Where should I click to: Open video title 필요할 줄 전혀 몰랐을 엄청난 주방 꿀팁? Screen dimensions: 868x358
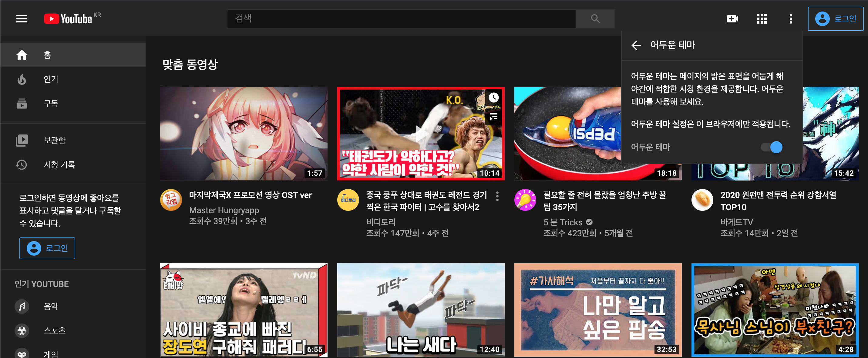point(604,201)
